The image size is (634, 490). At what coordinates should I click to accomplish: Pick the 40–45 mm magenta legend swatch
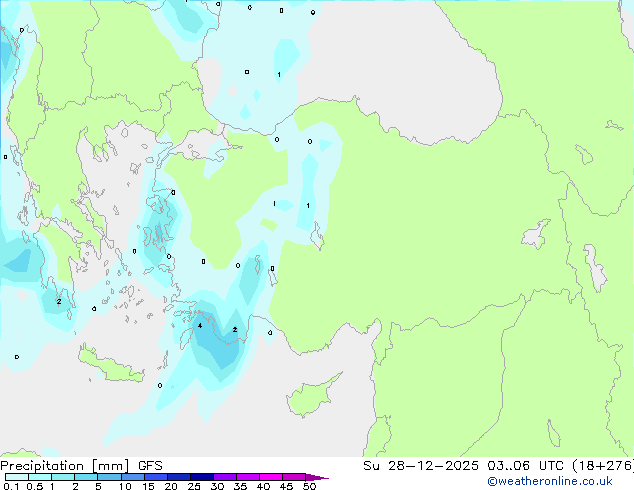click(x=271, y=477)
